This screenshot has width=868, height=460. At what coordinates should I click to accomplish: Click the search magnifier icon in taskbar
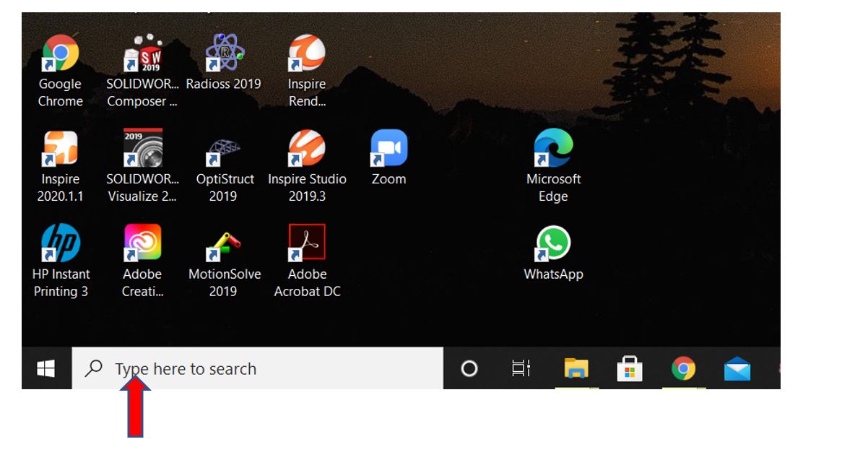[x=94, y=369]
